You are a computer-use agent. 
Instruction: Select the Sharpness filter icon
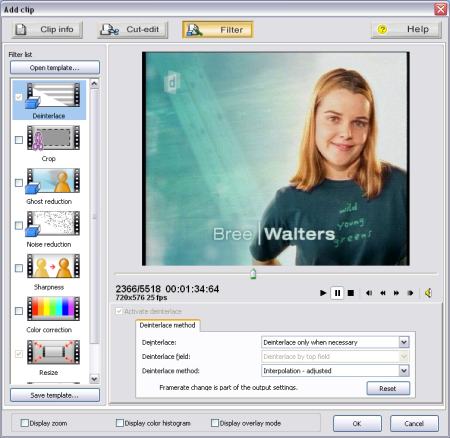pos(53,266)
